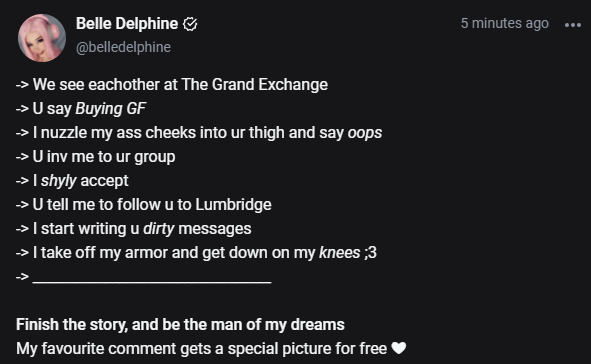Click the ';3' emoticon text
Image resolution: width=591 pixels, height=364 pixels.
click(x=371, y=253)
